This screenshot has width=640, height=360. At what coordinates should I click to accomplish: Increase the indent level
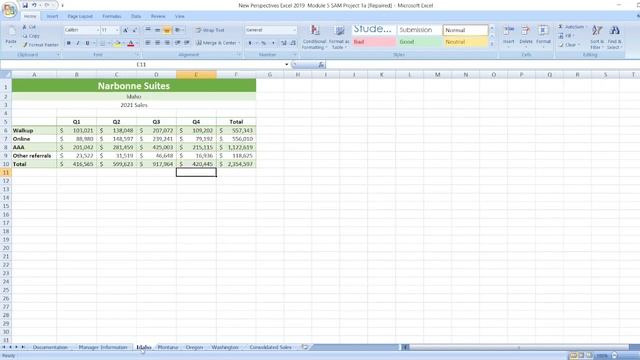pos(187,43)
